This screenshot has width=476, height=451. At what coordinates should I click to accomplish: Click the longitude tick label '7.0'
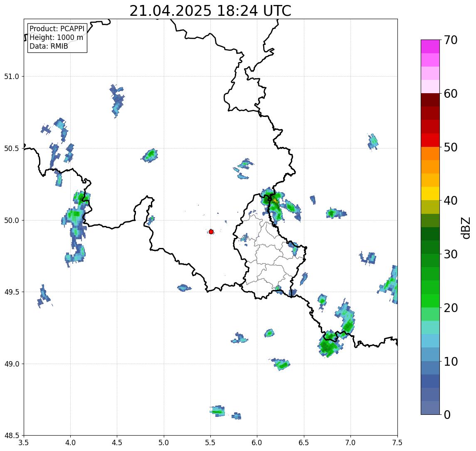click(x=350, y=443)
